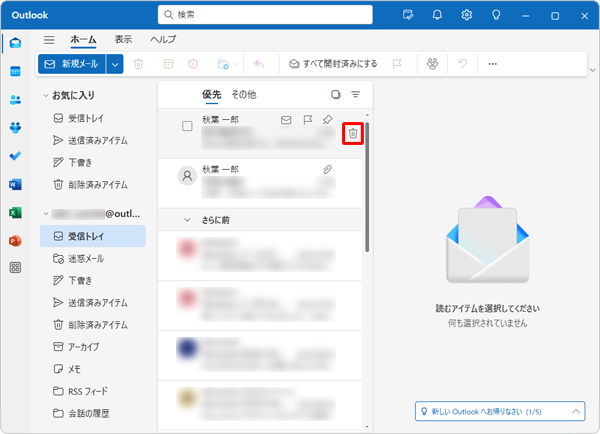Screen dimensions: 600x434
Task: Select the 優先 inbox tab
Action: [212, 95]
